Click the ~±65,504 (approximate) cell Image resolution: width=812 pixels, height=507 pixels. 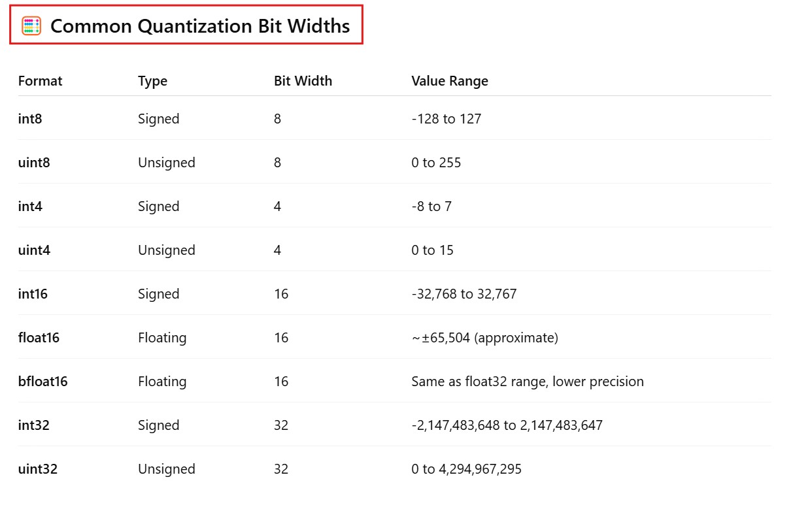(x=484, y=338)
